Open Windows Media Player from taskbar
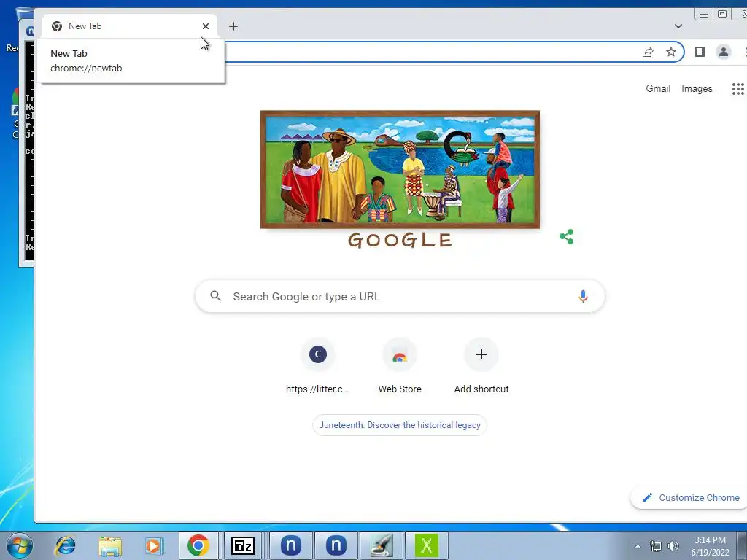 coord(155,545)
